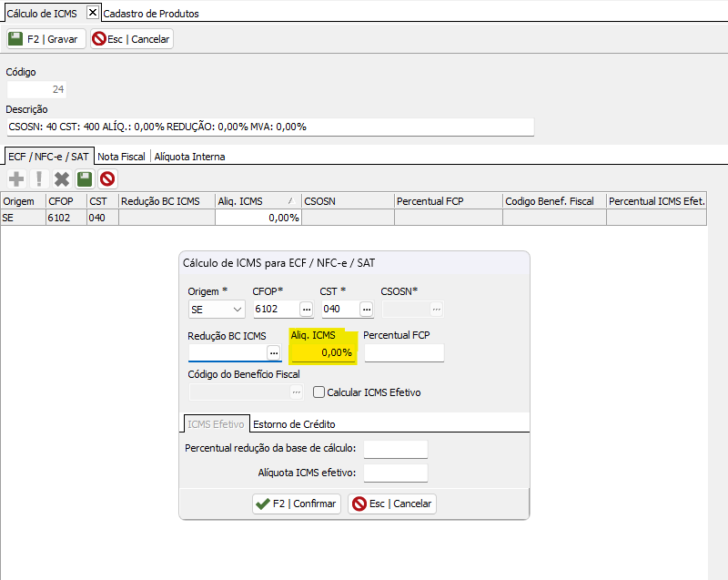
Task: Close the Cálculo de ICMS tab
Action: (92, 13)
